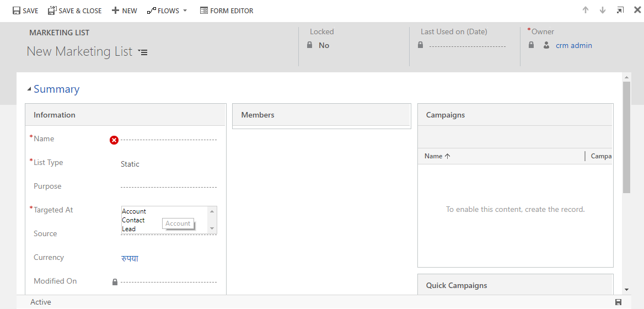The height and width of the screenshot is (309, 644).
Task: Click the Quick Campaigns section header
Action: click(x=515, y=285)
